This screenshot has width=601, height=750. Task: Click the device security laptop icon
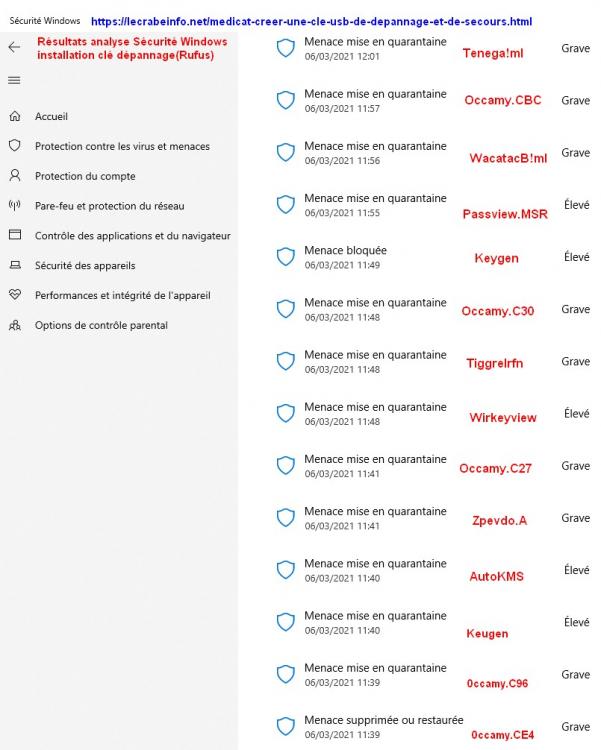14,266
